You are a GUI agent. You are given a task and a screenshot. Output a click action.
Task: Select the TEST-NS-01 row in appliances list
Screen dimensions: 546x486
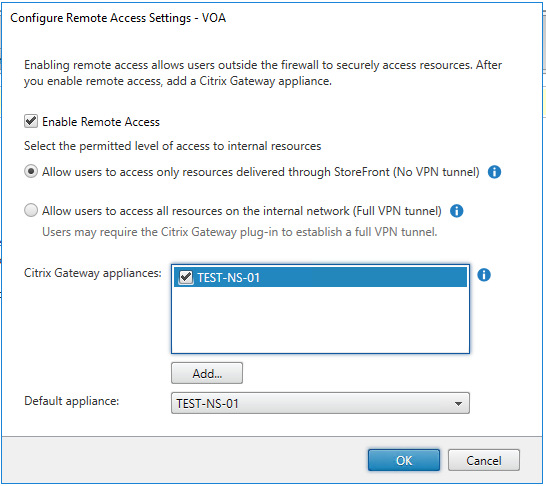[x=320, y=277]
